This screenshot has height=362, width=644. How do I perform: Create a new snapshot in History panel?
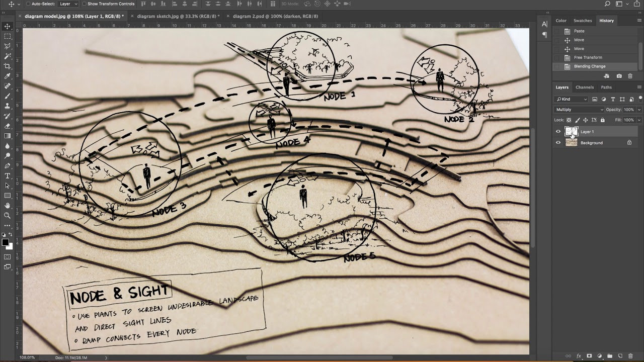pyautogui.click(x=619, y=76)
